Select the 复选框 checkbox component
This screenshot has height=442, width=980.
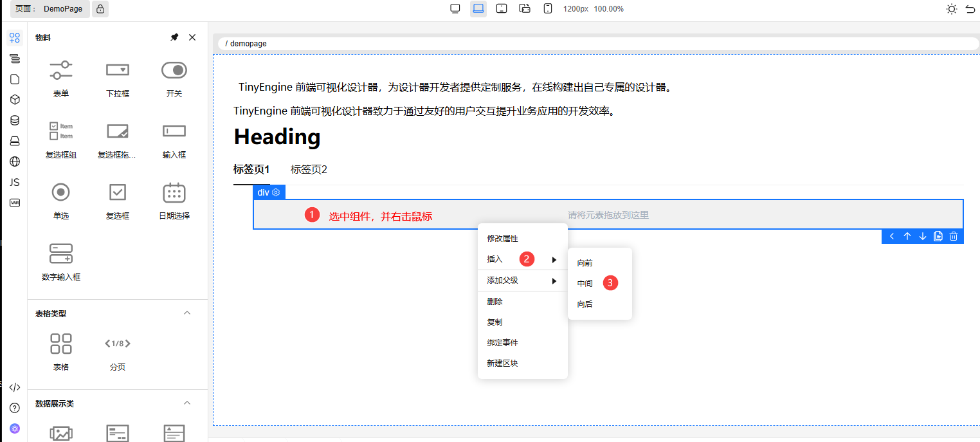coord(118,201)
